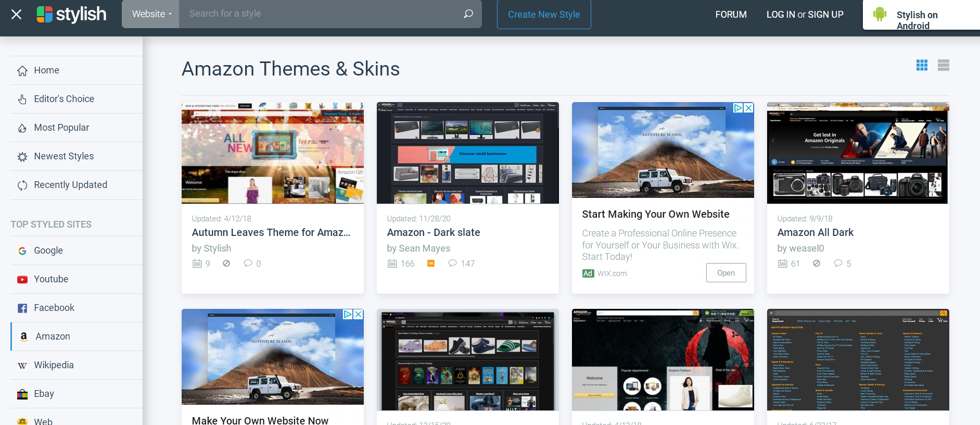Open Autumn Leaves Theme thumbnail
This screenshot has width=980, height=425.
tap(273, 153)
